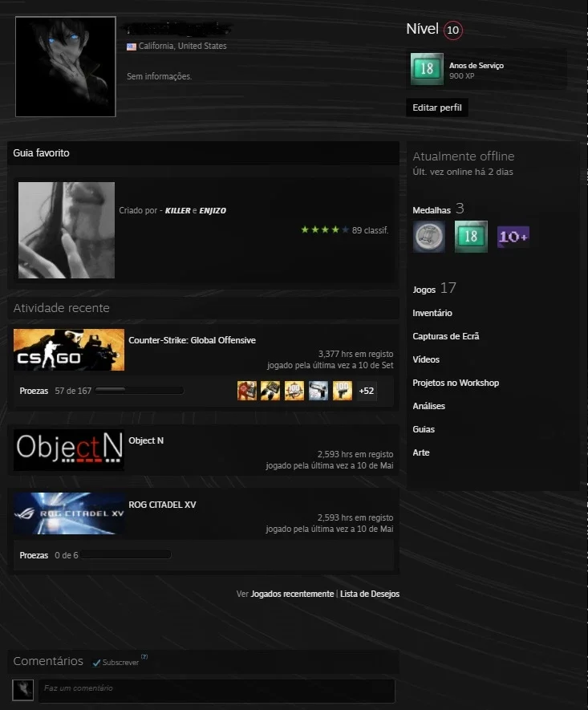Click the commenter avatar thumbnail

pyautogui.click(x=22, y=690)
